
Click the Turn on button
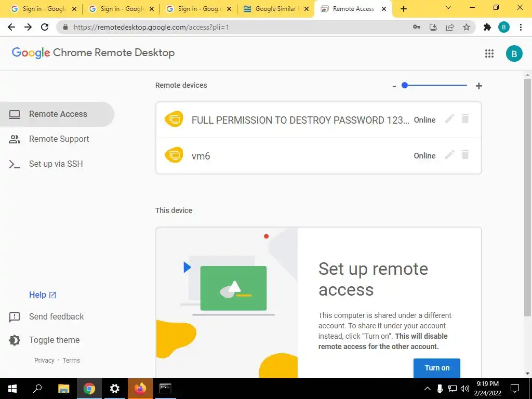click(436, 368)
